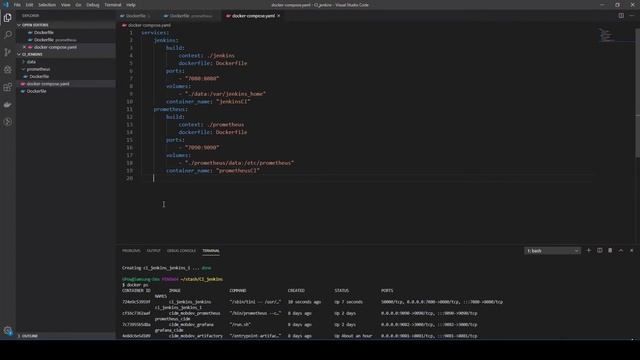This screenshot has width=640, height=360.
Task: Click the empty line 20 in the editor
Action: tap(367, 178)
